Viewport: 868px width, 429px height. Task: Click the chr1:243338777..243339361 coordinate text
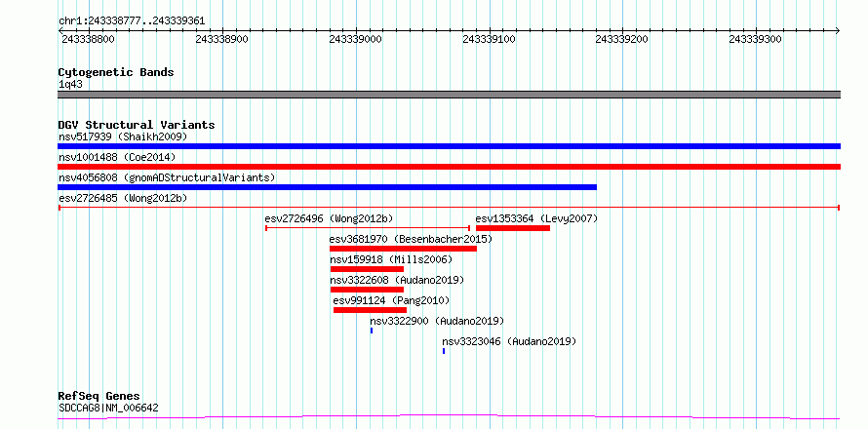tap(132, 21)
